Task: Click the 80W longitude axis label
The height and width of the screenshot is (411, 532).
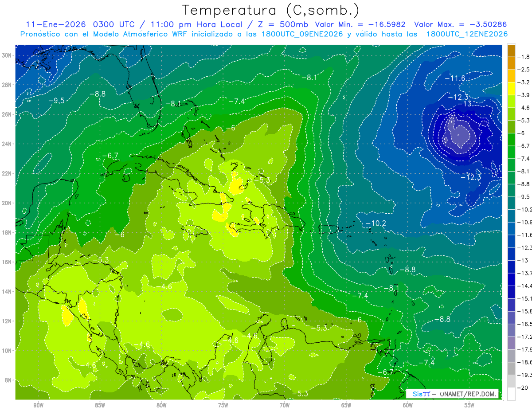Action: click(x=161, y=405)
